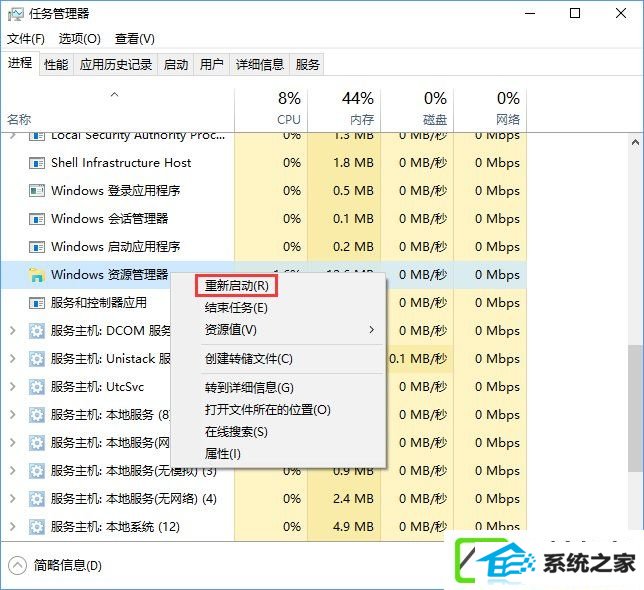This screenshot has width=644, height=590.
Task: Click the Shell Infrastructure Host process icon
Action: tap(37, 163)
